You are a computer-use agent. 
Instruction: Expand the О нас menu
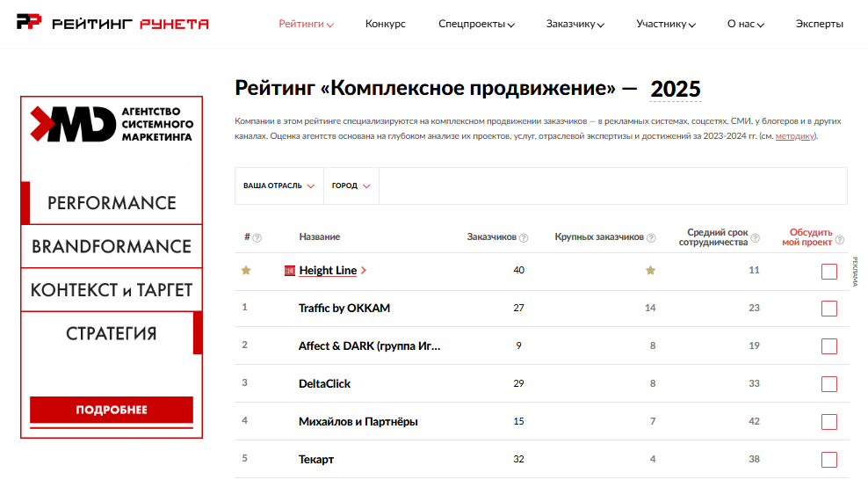tap(746, 24)
